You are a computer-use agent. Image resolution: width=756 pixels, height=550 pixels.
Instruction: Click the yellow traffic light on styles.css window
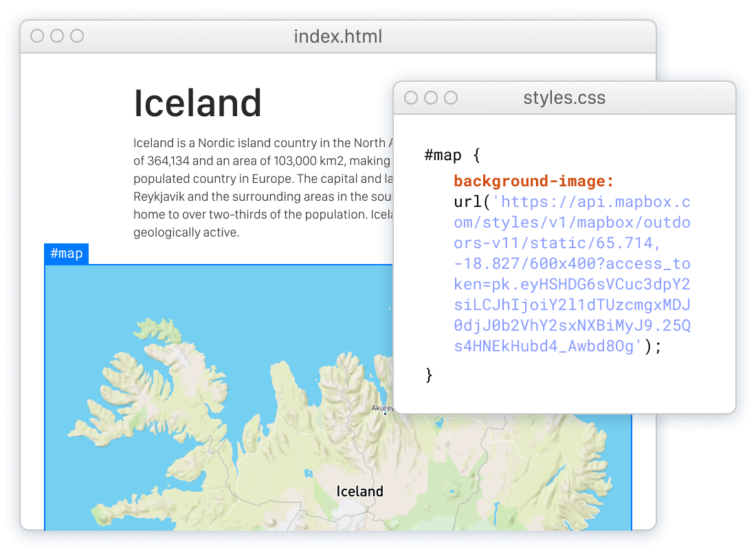point(430,98)
